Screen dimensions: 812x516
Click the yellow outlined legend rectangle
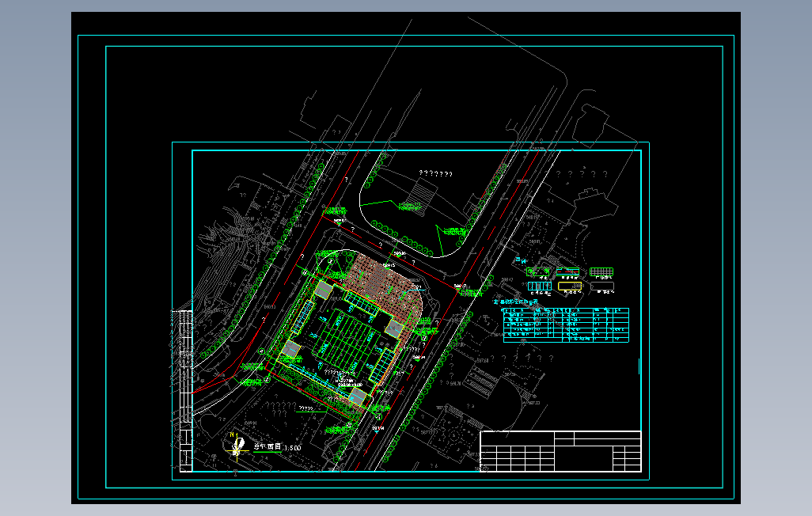pos(570,286)
